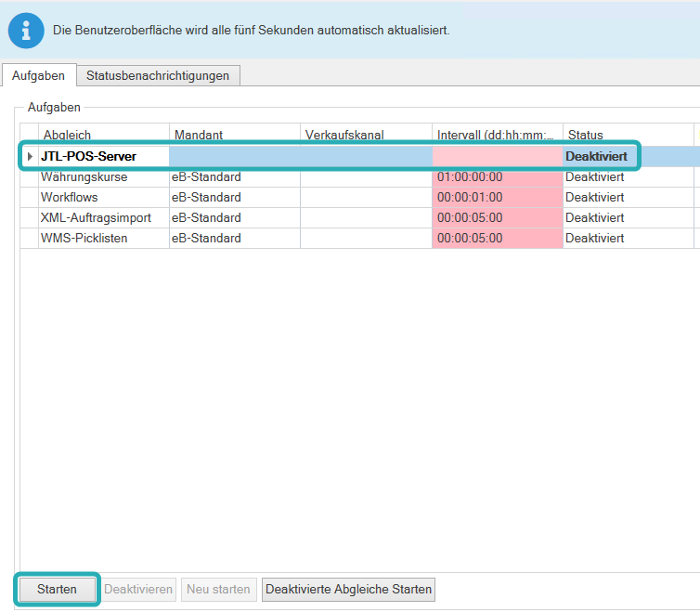Open the Statusbenachrichtigungen tab
This screenshot has width=700, height=612.
(x=158, y=75)
